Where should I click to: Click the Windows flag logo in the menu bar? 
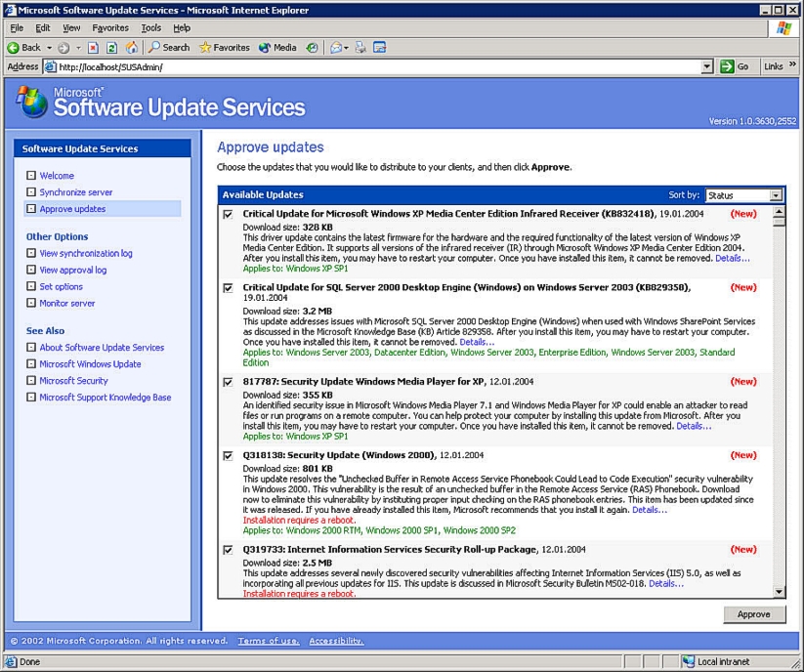[783, 28]
